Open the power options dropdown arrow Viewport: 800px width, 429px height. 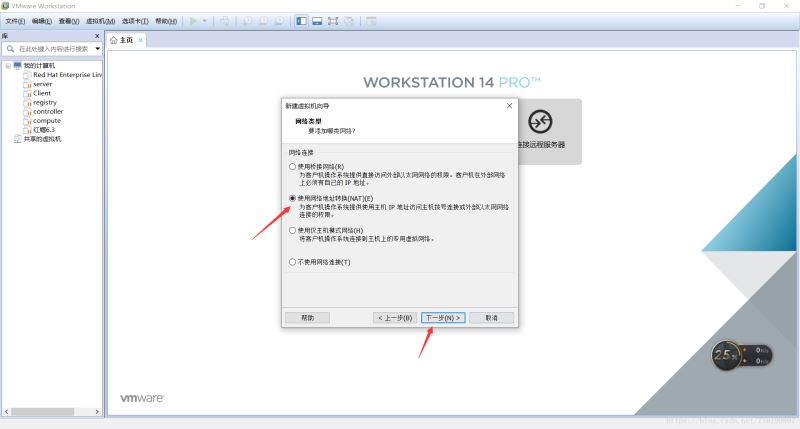206,20
